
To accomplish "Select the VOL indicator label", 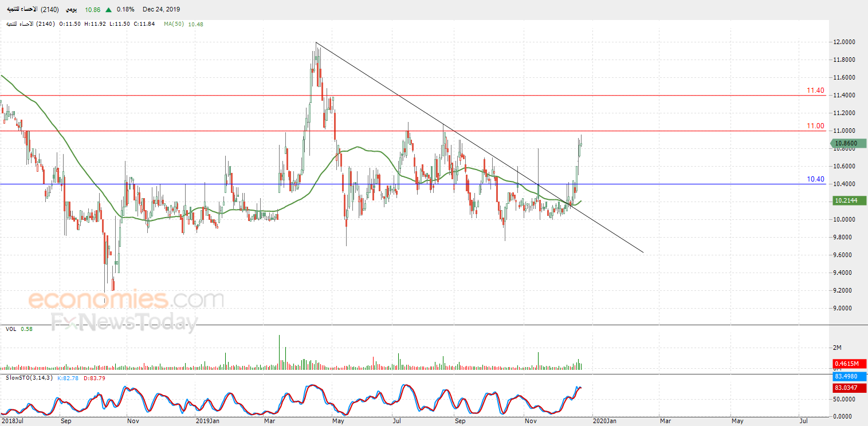I will click(11, 329).
